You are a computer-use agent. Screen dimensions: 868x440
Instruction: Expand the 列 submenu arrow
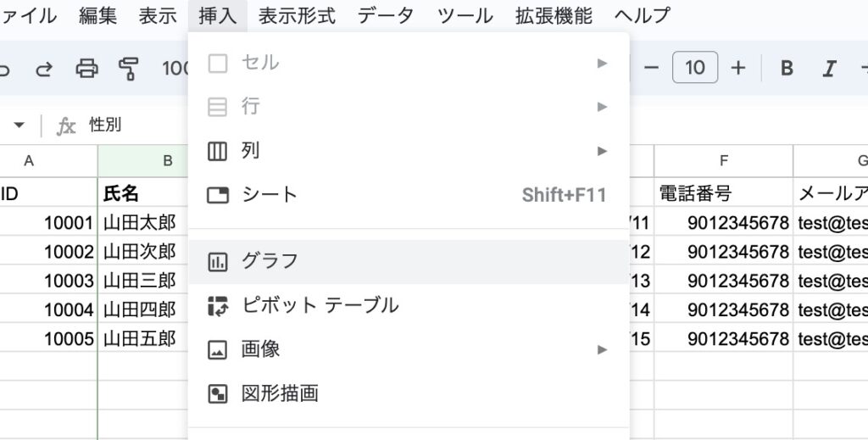tap(603, 151)
